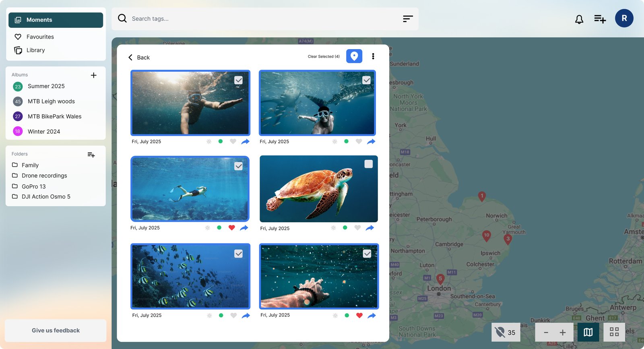
Task: Share the sea turtle photo
Action: pyautogui.click(x=369, y=228)
